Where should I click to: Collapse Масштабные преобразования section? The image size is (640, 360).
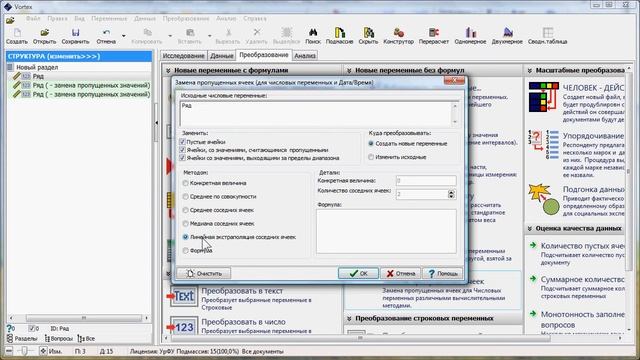pyautogui.click(x=529, y=71)
